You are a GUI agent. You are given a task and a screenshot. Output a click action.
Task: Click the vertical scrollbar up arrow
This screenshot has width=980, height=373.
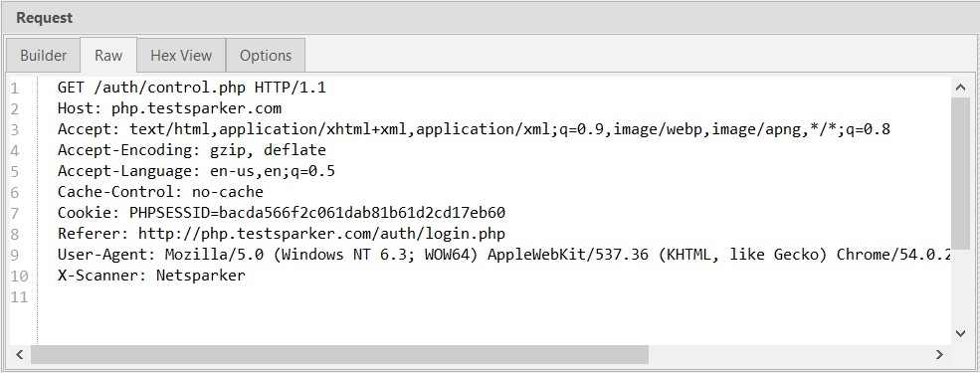[961, 89]
